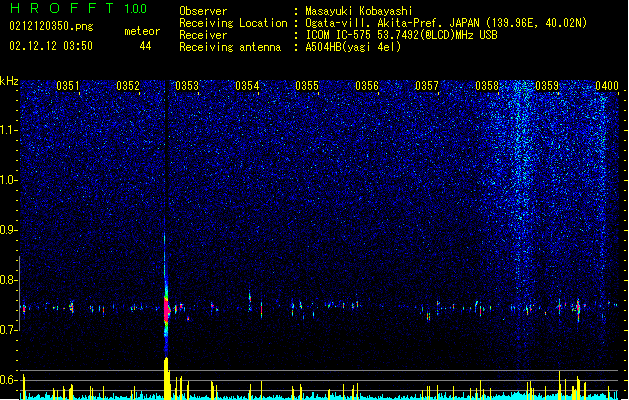The width and height of the screenshot is (629, 400).
Task: Click the 0.8 frequency axis label
Action: point(8,280)
